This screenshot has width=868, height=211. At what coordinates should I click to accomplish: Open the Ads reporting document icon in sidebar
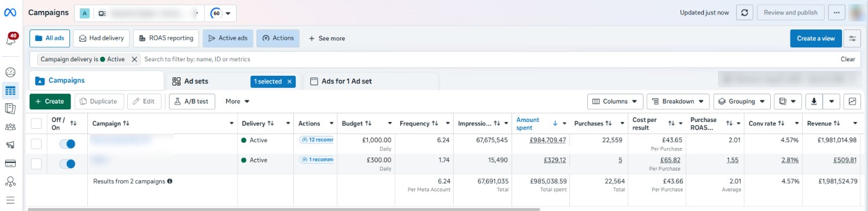click(10, 109)
